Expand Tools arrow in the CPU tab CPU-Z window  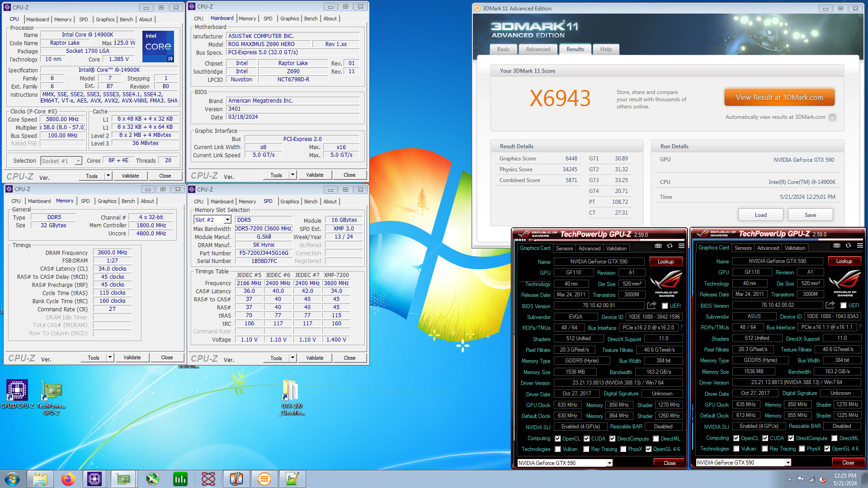pyautogui.click(x=108, y=176)
